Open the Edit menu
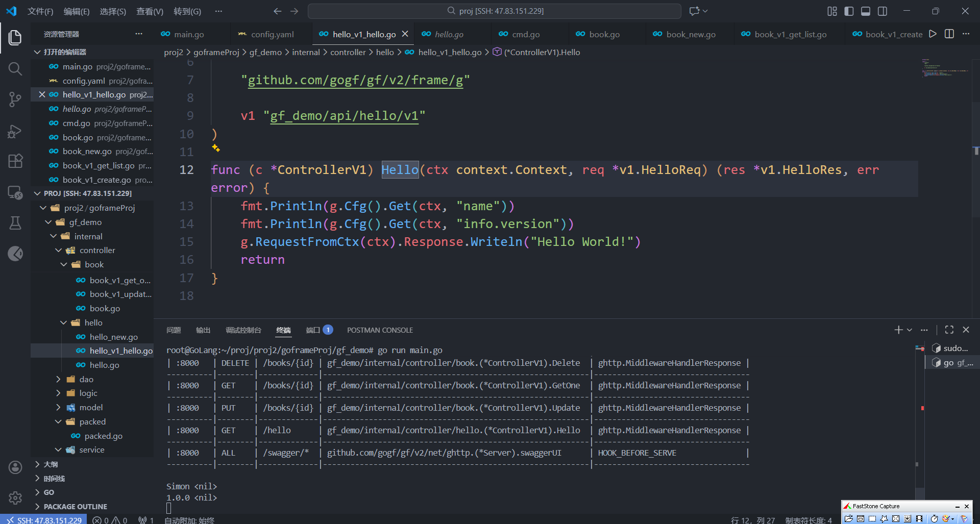 pos(77,11)
